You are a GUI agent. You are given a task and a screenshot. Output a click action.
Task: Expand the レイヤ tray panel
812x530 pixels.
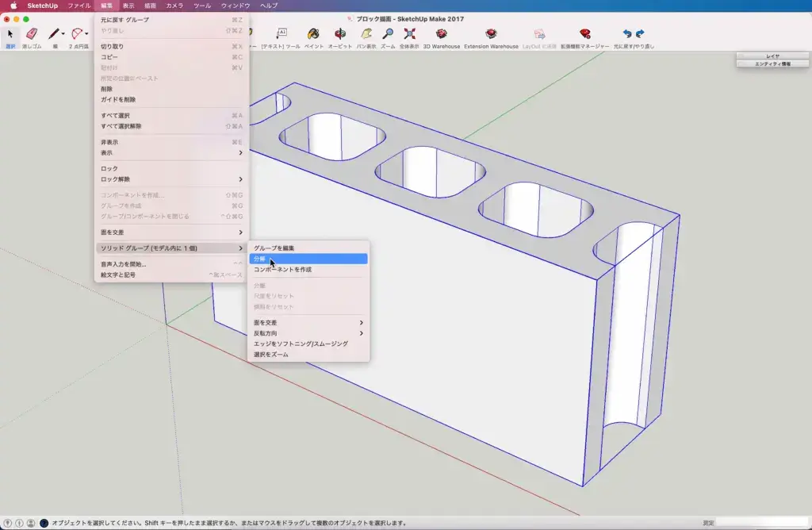click(x=772, y=56)
